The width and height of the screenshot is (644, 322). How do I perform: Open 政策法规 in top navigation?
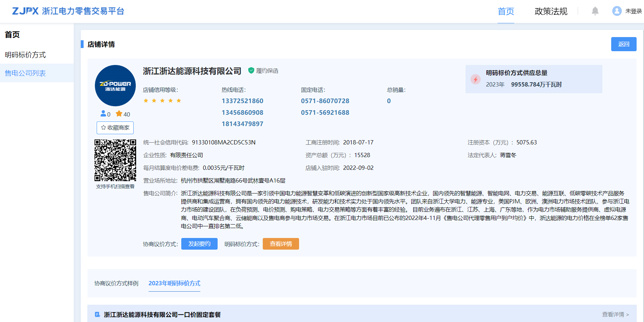pos(551,12)
